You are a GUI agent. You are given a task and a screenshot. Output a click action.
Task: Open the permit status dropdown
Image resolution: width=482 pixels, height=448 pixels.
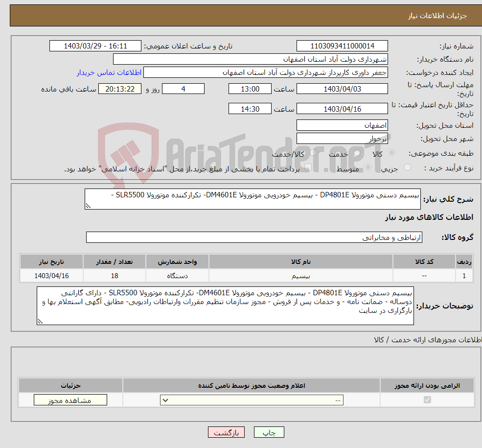coord(252,400)
